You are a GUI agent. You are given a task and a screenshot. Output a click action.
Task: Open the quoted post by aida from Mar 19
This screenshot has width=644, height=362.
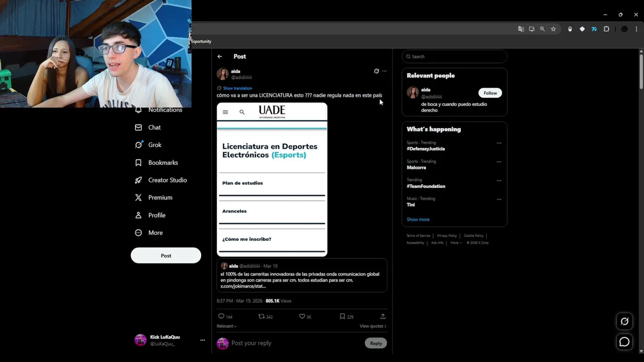click(x=302, y=275)
